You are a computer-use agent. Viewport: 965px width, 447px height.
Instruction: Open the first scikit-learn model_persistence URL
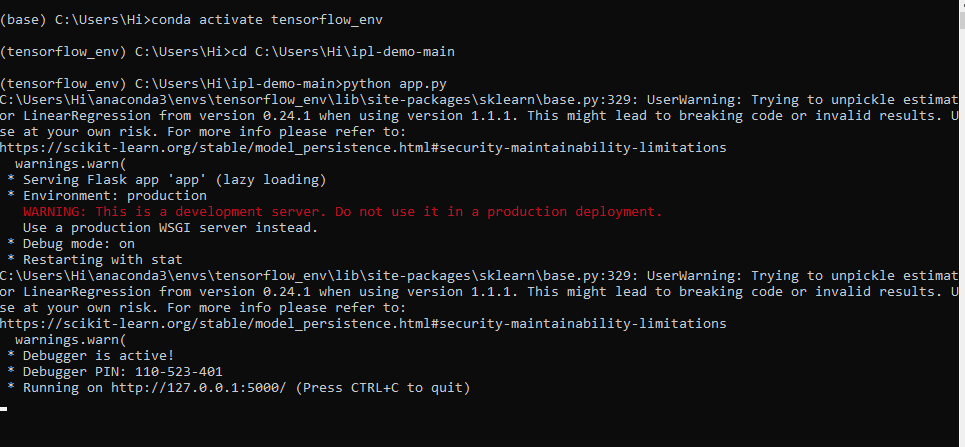click(x=363, y=148)
